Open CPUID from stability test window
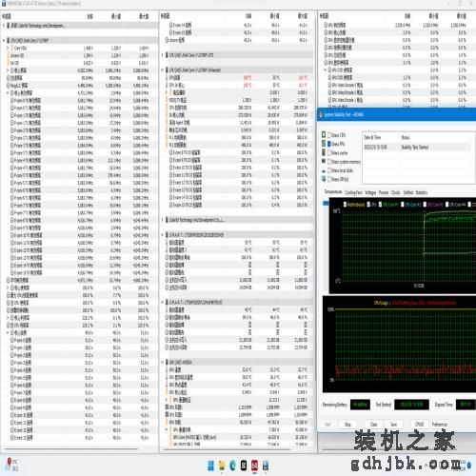 [x=419, y=425]
